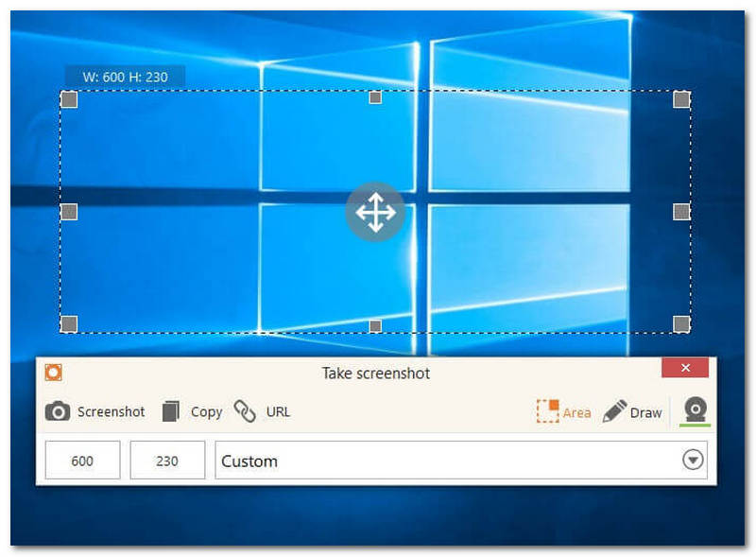Click the Area text label
Screen dimensions: 756x557
click(576, 413)
